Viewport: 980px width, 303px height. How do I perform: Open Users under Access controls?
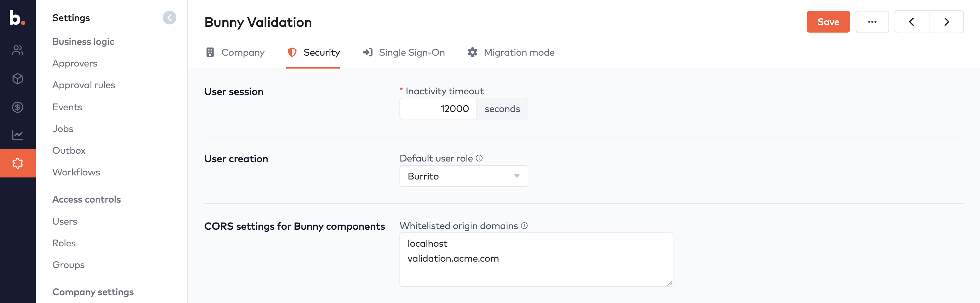coord(65,221)
